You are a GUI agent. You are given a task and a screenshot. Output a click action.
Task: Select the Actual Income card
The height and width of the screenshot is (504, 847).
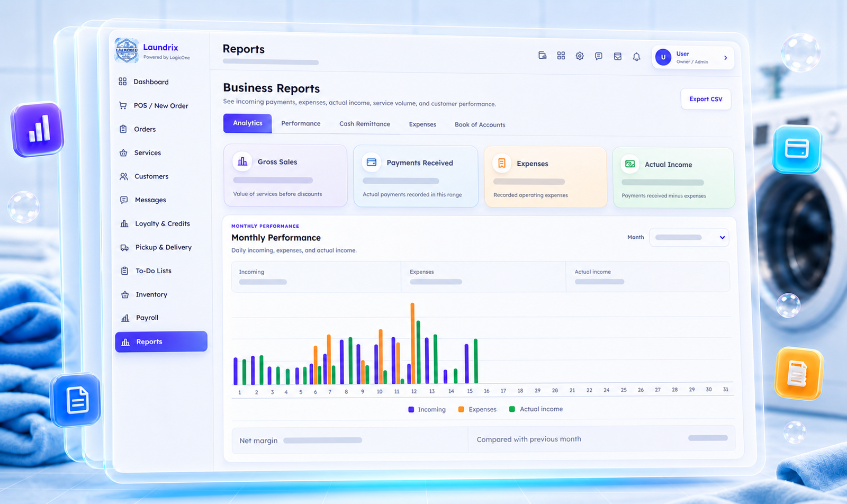[673, 178]
